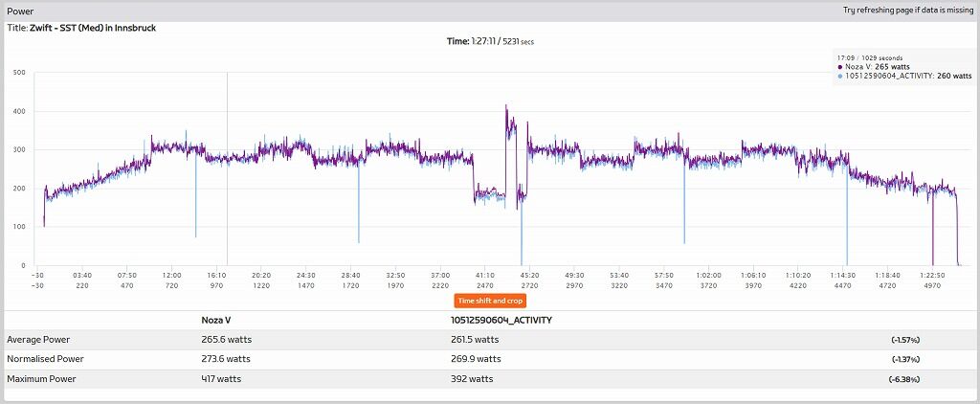Screen dimensions: 980x404
Task: Click the -1.57% average power difference
Action: 905,340
